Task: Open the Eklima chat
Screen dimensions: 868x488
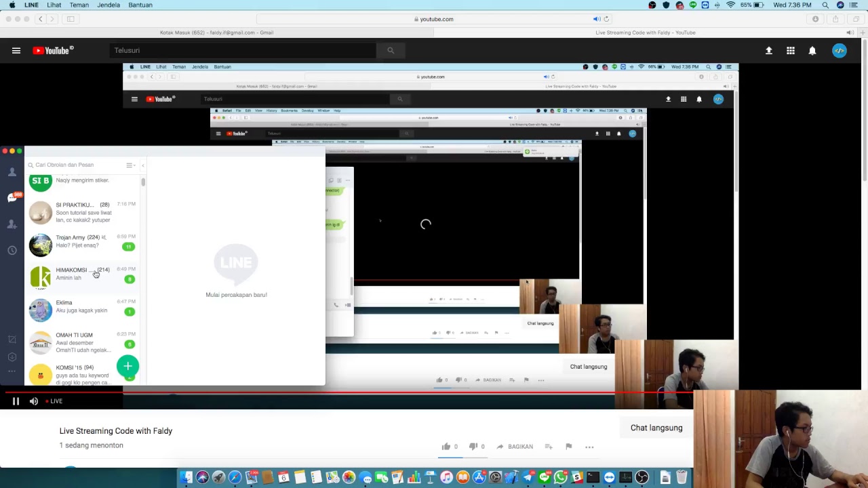Action: (83, 310)
